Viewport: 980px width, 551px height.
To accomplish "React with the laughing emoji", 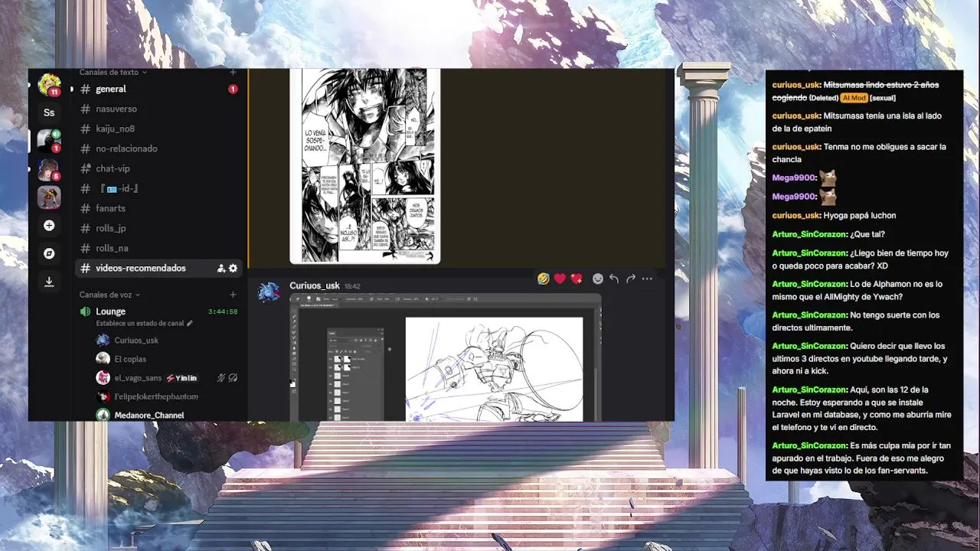I will click(x=544, y=279).
